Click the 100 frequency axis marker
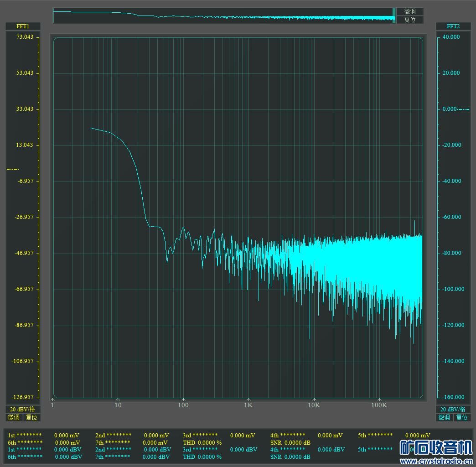 [183, 405]
